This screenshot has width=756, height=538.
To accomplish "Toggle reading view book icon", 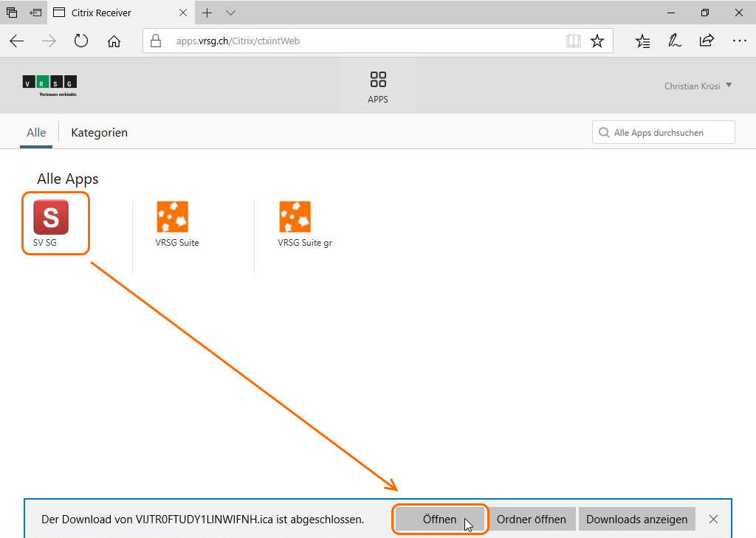I will (573, 41).
